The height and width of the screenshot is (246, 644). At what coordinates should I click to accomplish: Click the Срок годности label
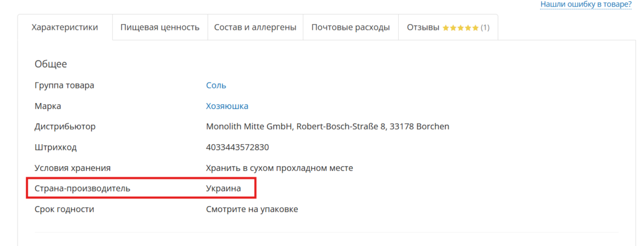[64, 210]
